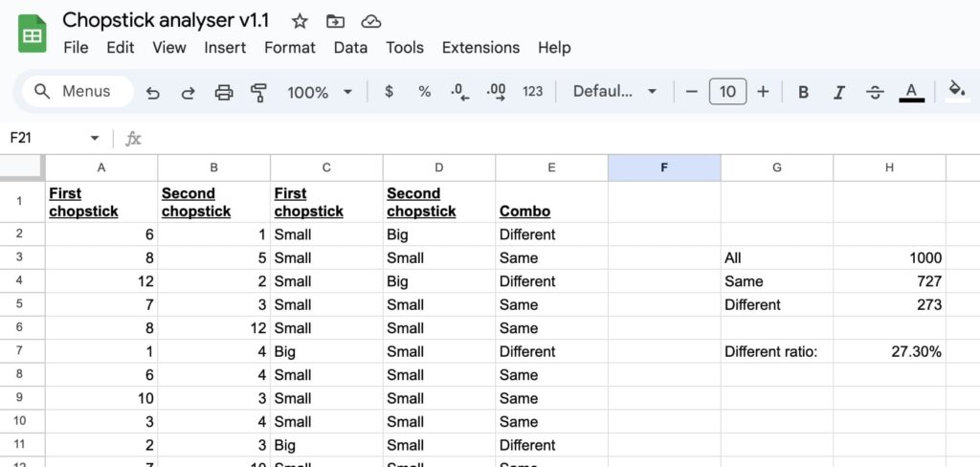
Task: Open the File menu
Action: (76, 48)
